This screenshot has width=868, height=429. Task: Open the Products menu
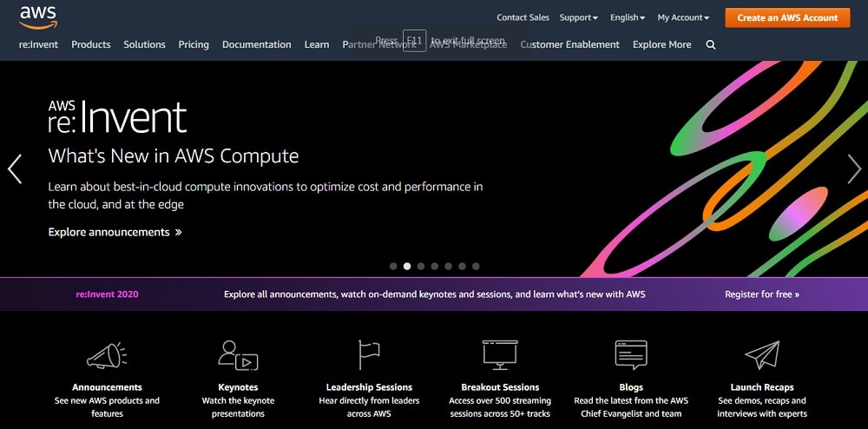91,45
